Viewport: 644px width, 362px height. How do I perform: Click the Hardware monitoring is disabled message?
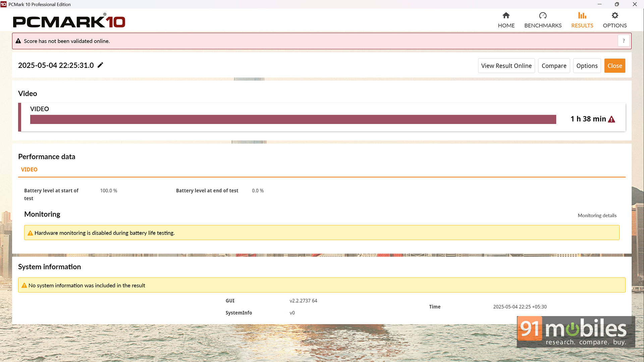coord(104,233)
